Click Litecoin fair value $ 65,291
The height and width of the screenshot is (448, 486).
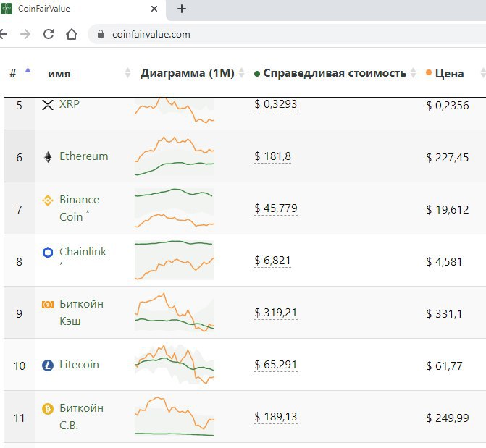tap(275, 364)
